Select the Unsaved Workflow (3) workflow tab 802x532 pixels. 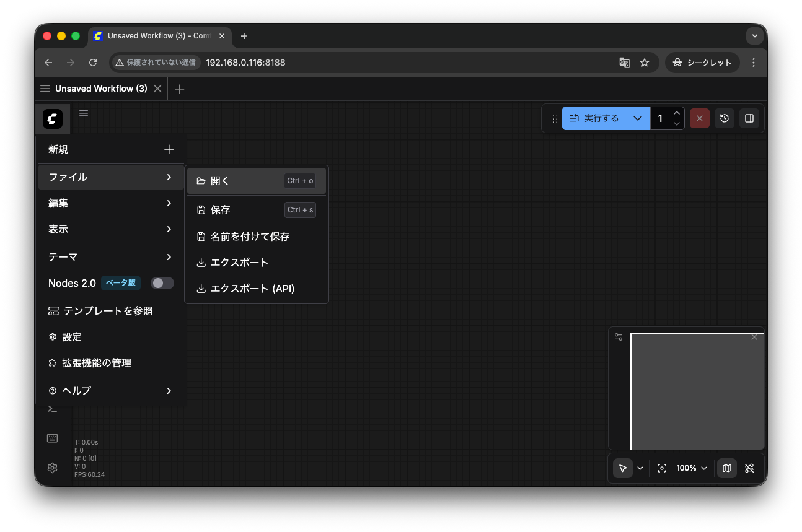click(x=101, y=89)
